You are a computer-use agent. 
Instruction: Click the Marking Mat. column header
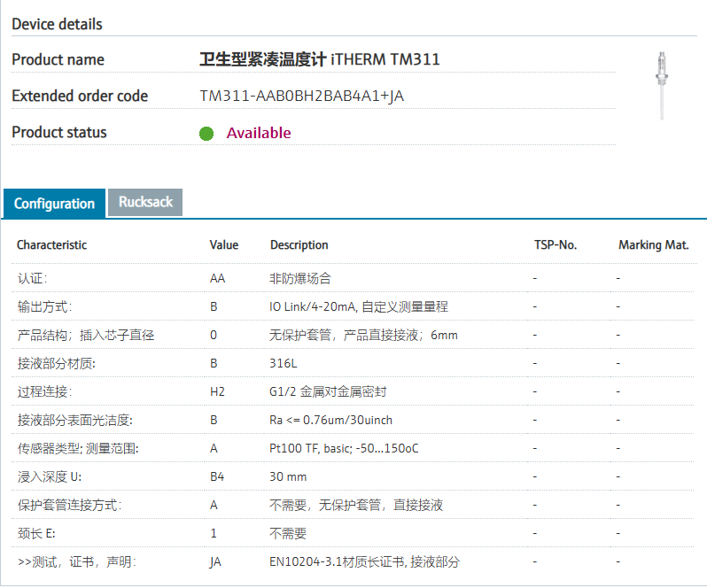[x=653, y=244]
